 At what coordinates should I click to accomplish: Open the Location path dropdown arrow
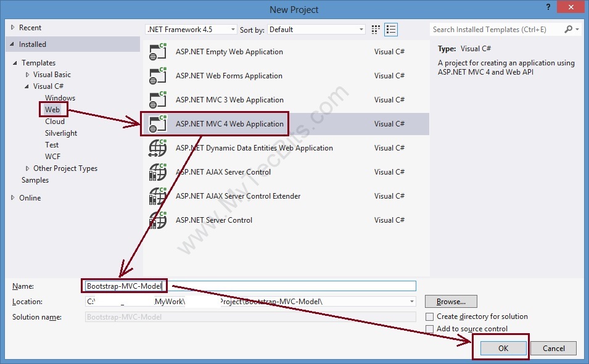pyautogui.click(x=412, y=301)
